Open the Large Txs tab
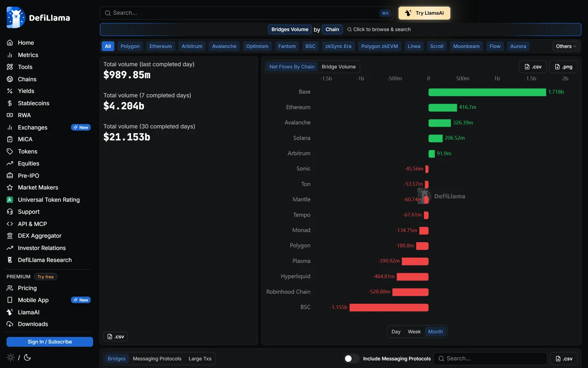 [x=200, y=359]
